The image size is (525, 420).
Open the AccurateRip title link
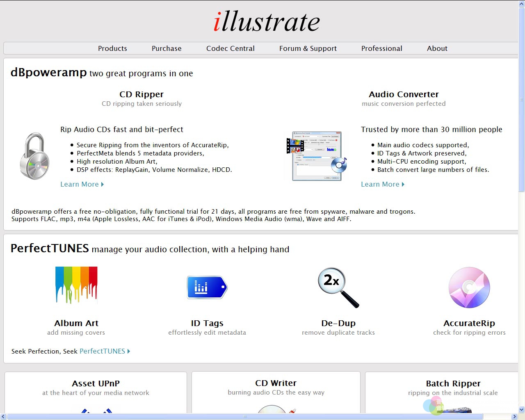469,323
